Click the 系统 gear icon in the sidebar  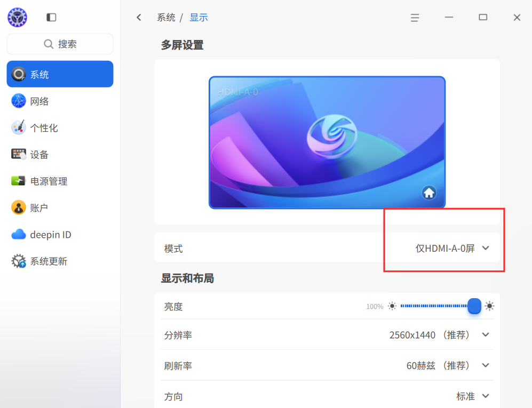click(x=19, y=74)
